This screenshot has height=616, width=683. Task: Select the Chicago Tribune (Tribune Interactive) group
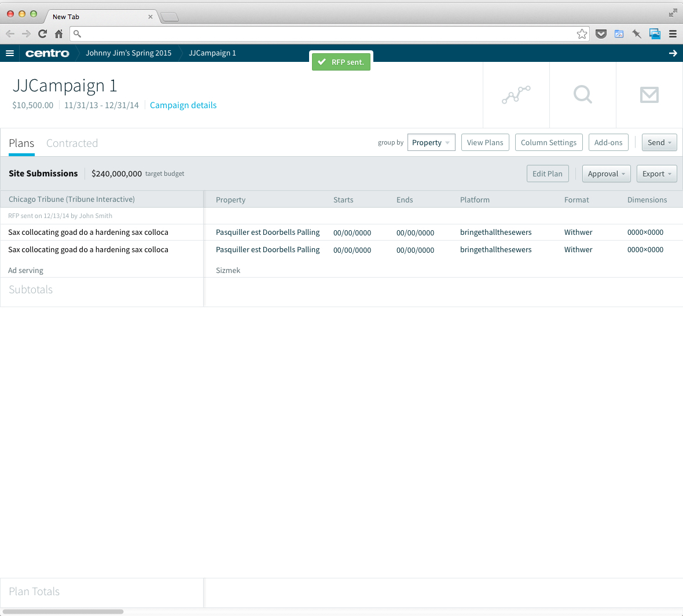pyautogui.click(x=71, y=200)
